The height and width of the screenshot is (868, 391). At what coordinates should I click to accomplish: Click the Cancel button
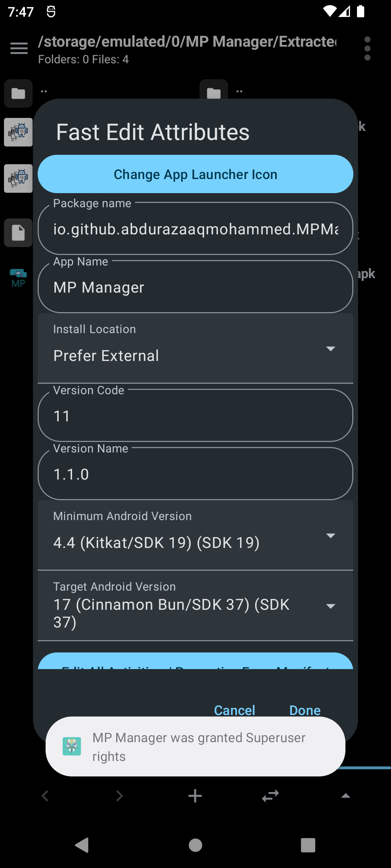(x=235, y=710)
